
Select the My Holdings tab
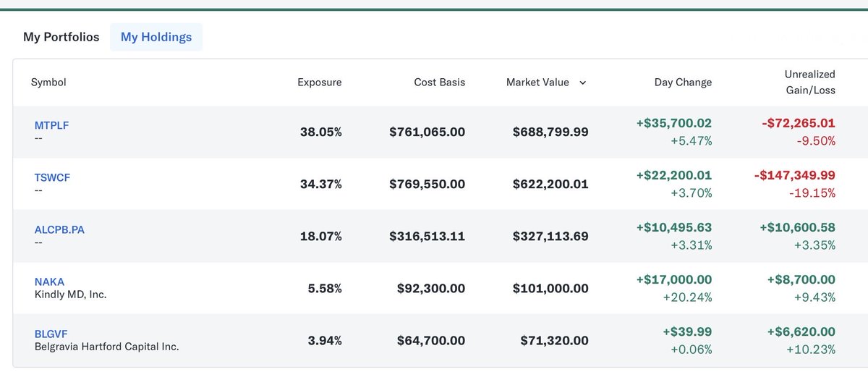pyautogui.click(x=156, y=37)
